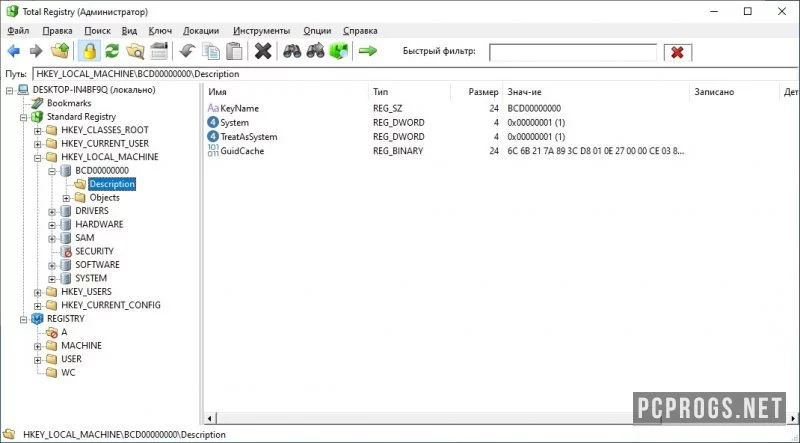Go up one level with the folder-arrow icon
Image resolution: width=800 pixels, height=443 pixels.
click(x=60, y=51)
